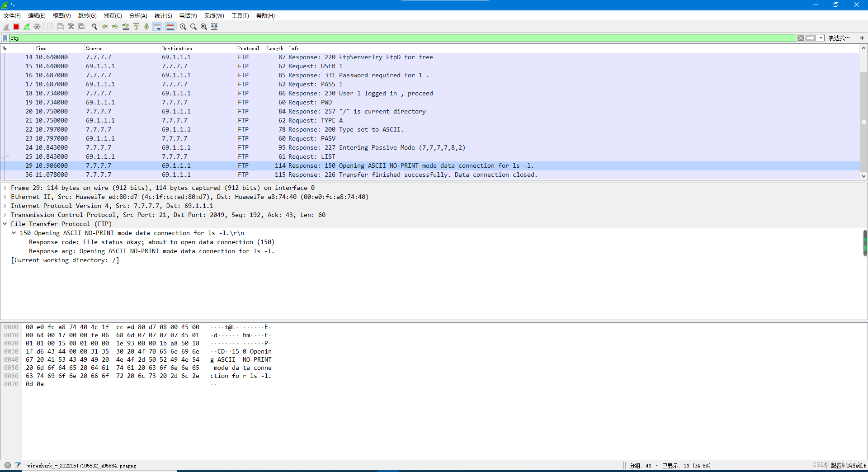The image size is (868, 472).
Task: Open the 文件(F) menu
Action: tap(12, 15)
